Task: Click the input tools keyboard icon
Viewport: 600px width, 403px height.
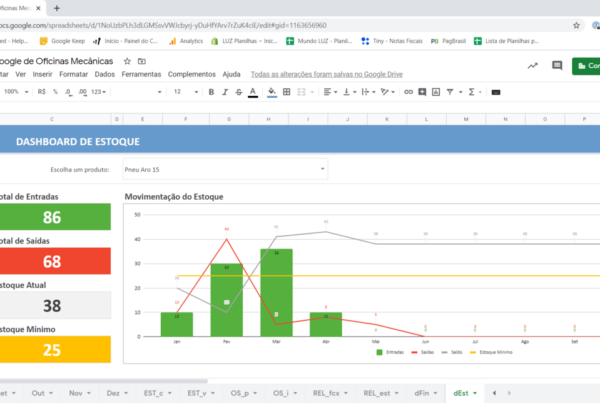Action: (x=496, y=92)
